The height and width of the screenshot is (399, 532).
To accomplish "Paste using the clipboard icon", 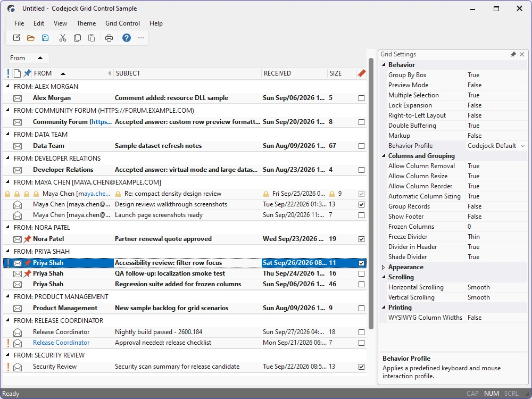I will click(92, 38).
